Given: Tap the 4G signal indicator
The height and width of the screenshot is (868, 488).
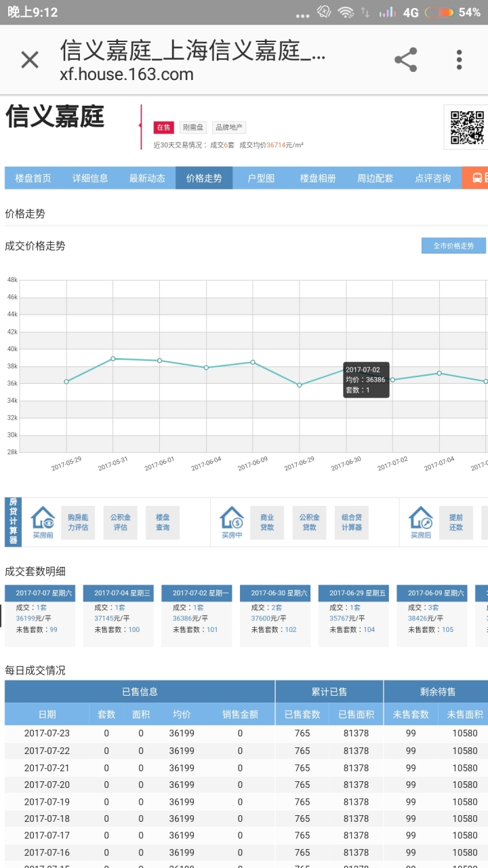Looking at the screenshot, I should [x=410, y=12].
